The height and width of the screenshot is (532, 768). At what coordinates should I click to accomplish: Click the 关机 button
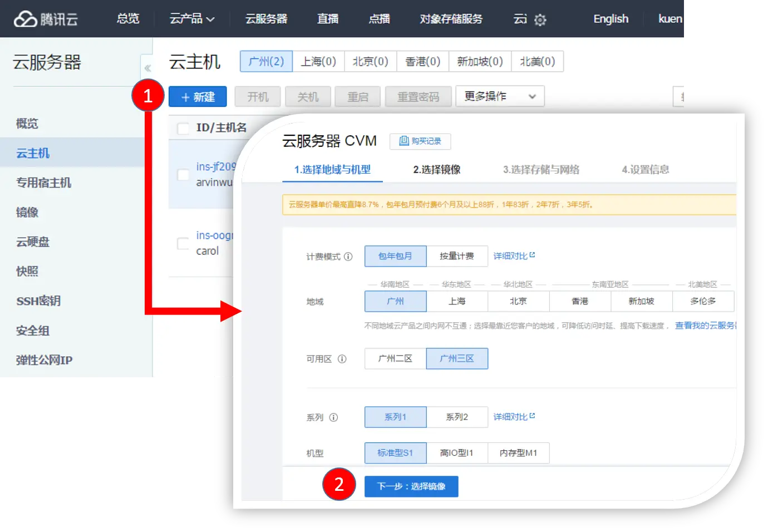pos(308,97)
